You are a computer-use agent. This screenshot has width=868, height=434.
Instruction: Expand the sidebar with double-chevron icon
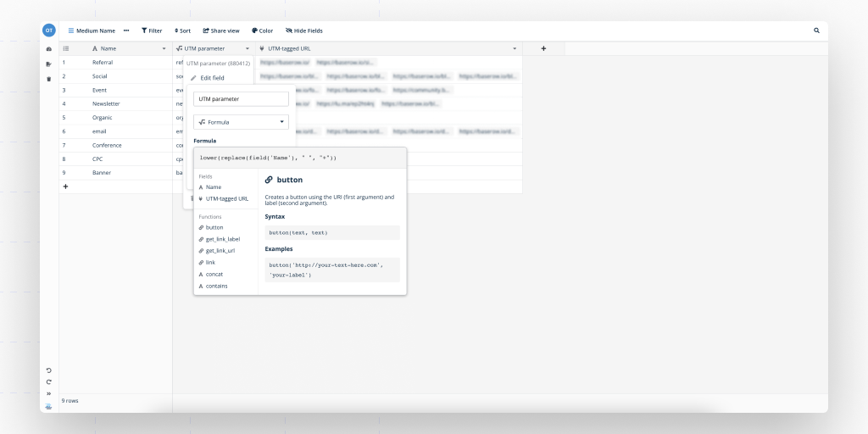pyautogui.click(x=48, y=393)
